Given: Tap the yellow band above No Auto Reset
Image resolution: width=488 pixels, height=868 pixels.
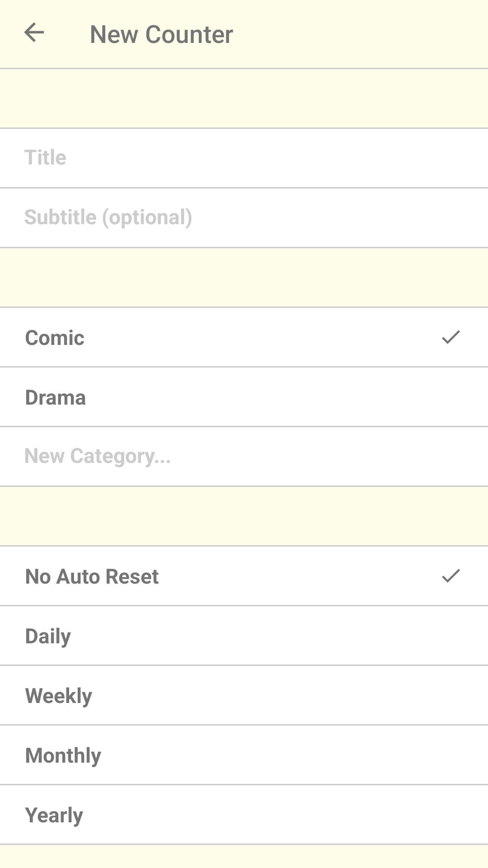Looking at the screenshot, I should pyautogui.click(x=244, y=516).
